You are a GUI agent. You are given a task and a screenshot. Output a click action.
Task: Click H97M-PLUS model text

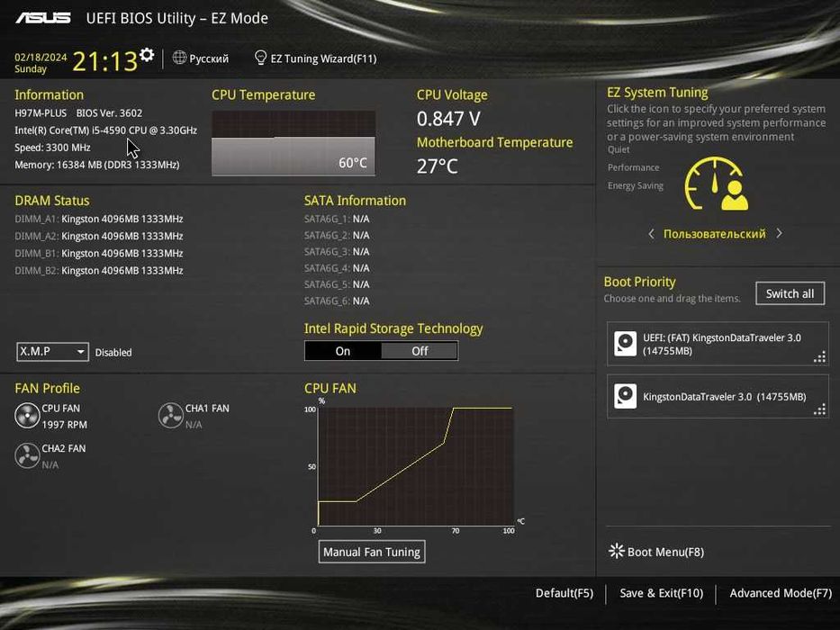tap(41, 113)
